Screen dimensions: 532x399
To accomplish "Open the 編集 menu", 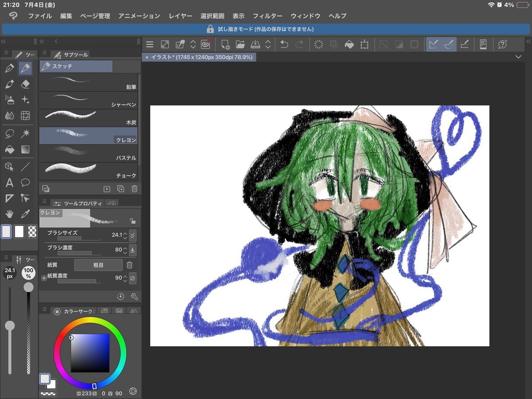I will pyautogui.click(x=66, y=16).
